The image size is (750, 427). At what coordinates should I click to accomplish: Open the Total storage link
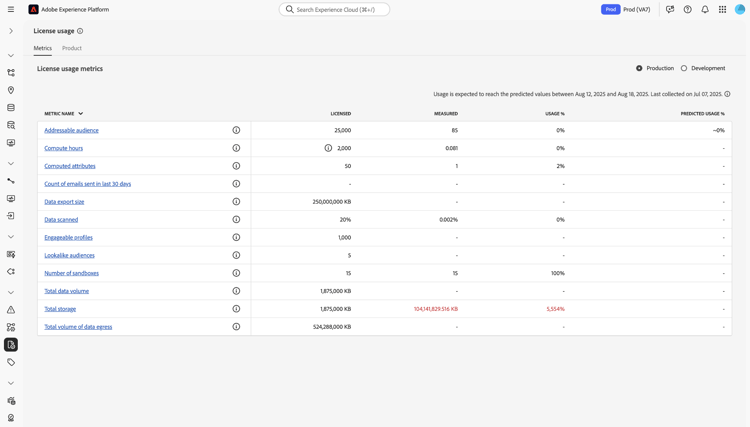click(x=60, y=309)
